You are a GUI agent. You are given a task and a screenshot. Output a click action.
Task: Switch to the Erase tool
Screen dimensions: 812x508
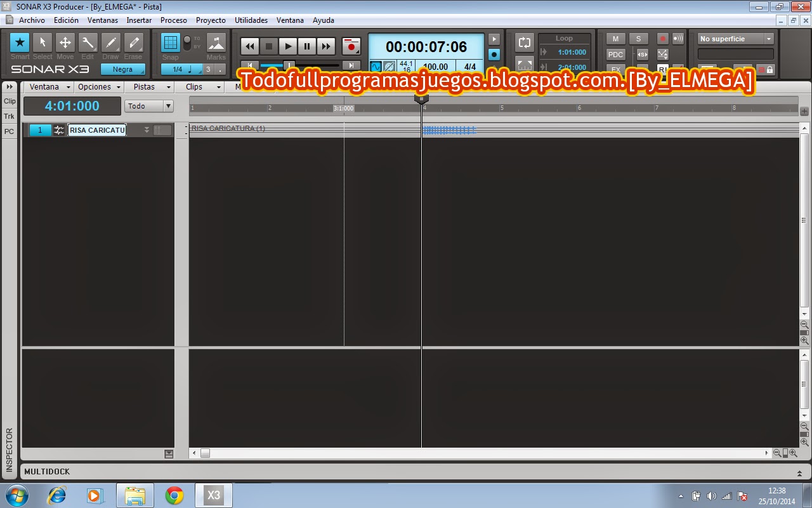pyautogui.click(x=133, y=43)
